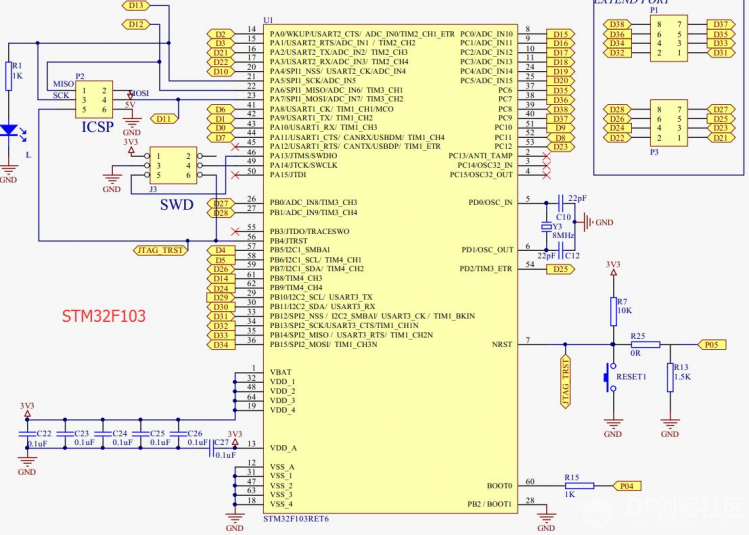Click the D19 port at pin PC4
The image size is (749, 535).
tap(560, 72)
